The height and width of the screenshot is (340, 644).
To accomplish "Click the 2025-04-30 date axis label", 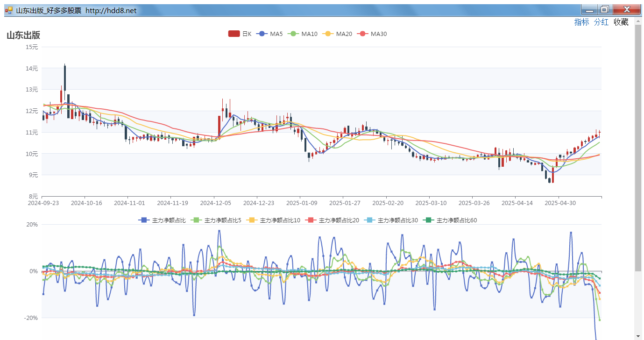I will (560, 203).
